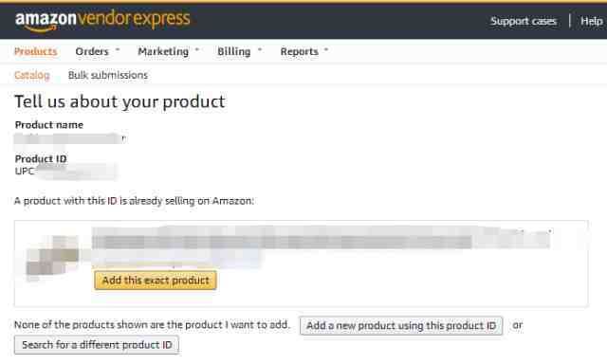Expand the Marketing dropdown arrow

pos(197,50)
